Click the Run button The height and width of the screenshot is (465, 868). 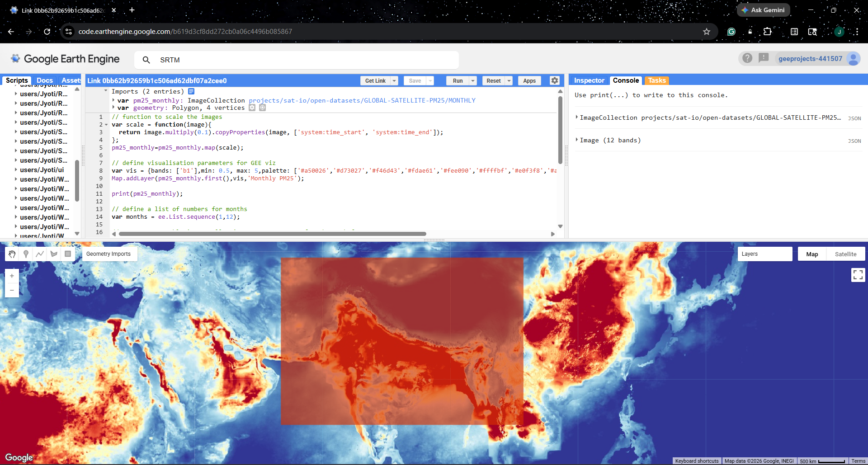(x=458, y=80)
